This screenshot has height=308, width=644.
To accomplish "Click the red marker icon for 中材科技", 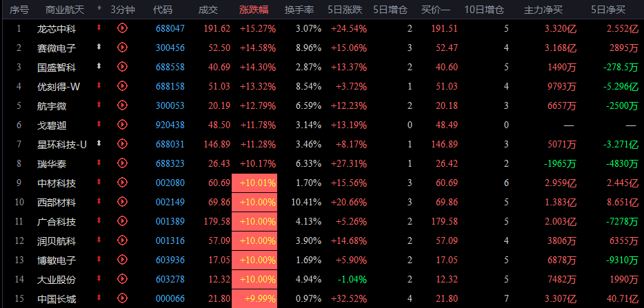I will pos(99,182).
